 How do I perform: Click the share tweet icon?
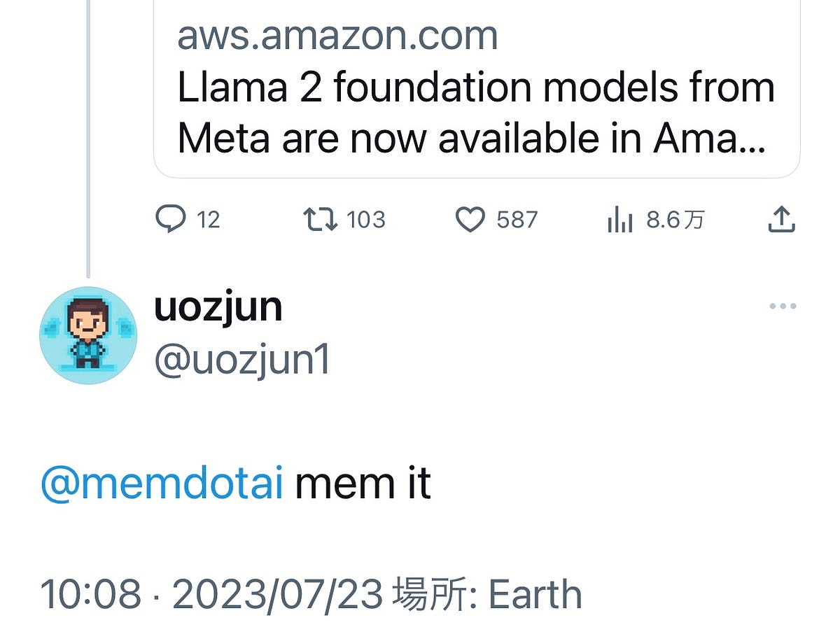[x=782, y=219]
